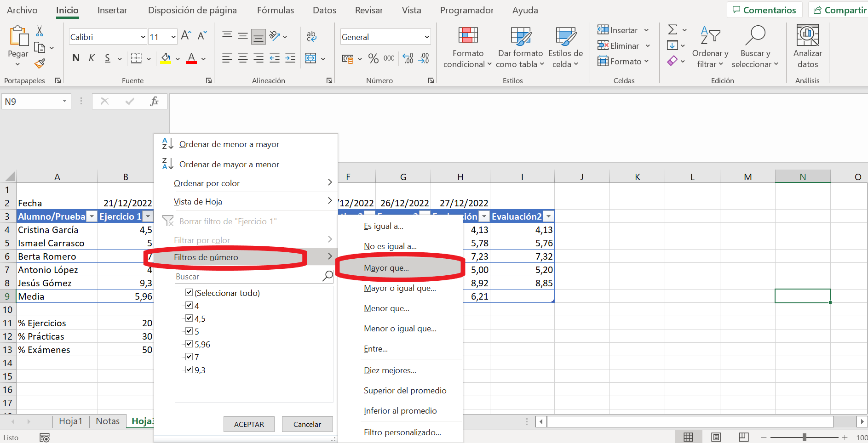Select the column J header

[x=582, y=176]
